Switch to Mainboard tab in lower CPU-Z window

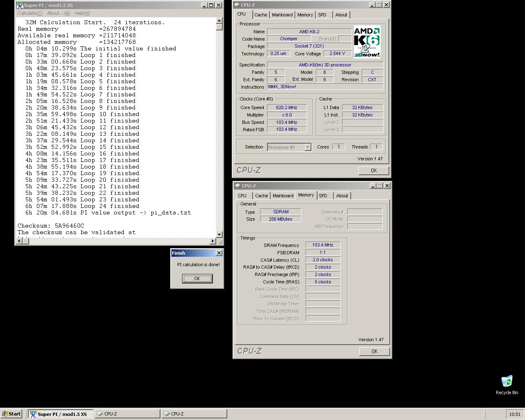pyautogui.click(x=283, y=196)
